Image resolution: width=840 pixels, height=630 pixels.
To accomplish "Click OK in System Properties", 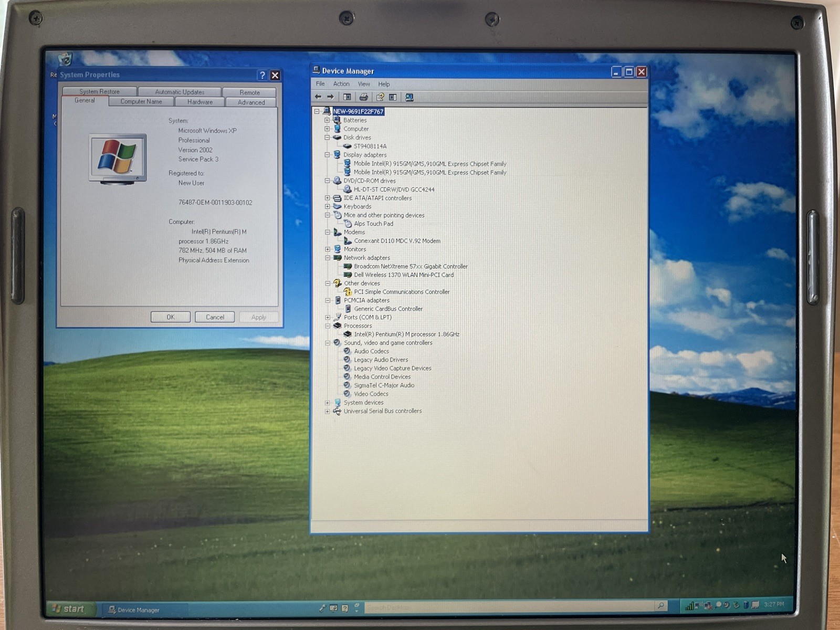I will point(171,317).
